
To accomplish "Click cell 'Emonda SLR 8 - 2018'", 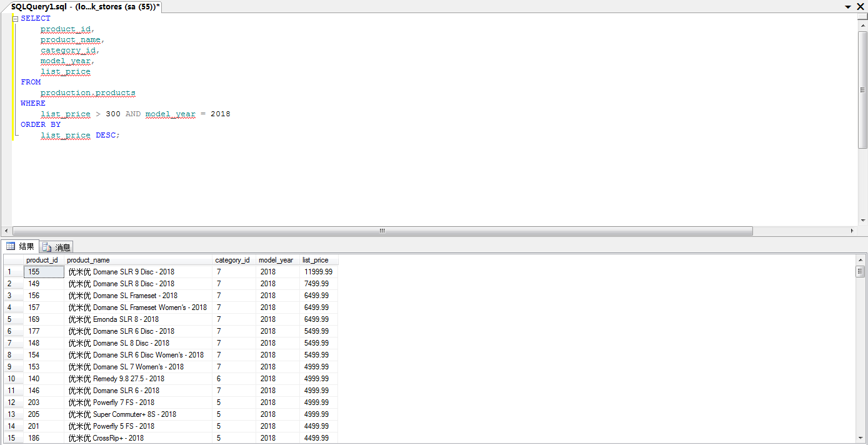I will pos(139,319).
